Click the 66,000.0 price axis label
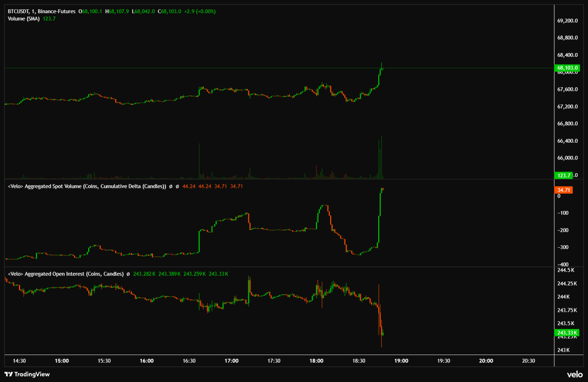The height and width of the screenshot is (382, 588). coord(567,158)
